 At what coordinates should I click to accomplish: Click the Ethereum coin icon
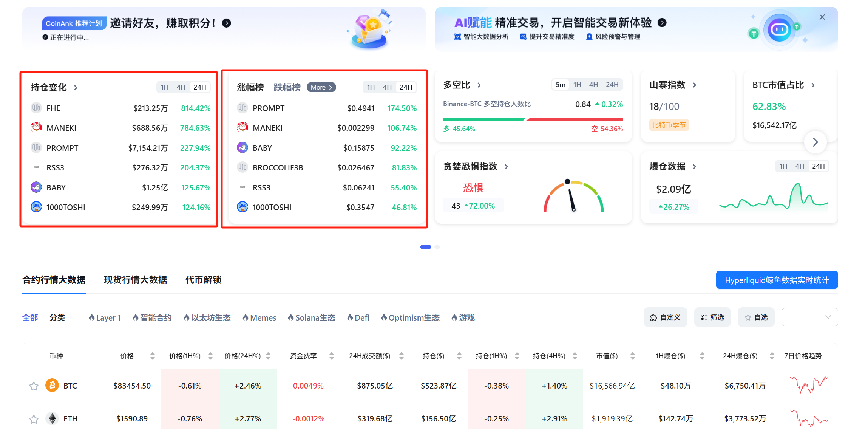pyautogui.click(x=52, y=418)
